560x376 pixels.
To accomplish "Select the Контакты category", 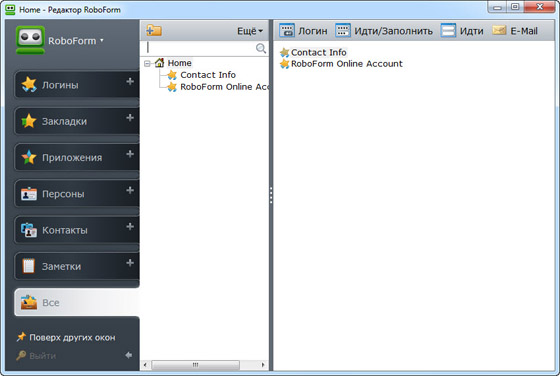I will 77,230.
